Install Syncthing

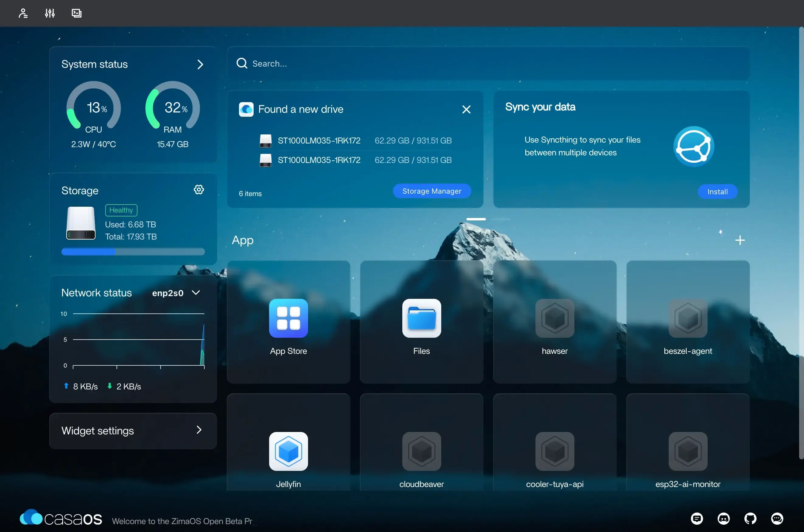click(717, 192)
